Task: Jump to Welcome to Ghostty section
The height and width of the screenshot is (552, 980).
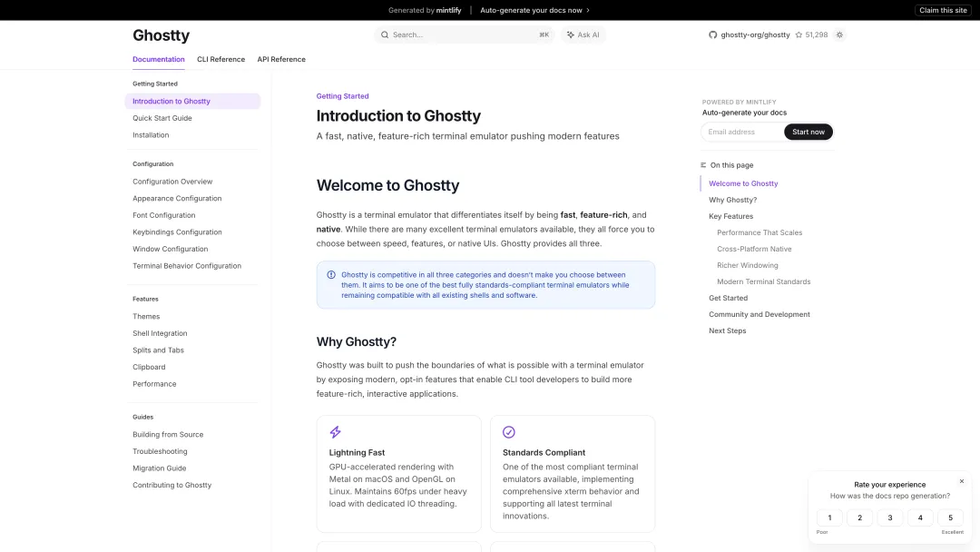Action: [x=743, y=183]
